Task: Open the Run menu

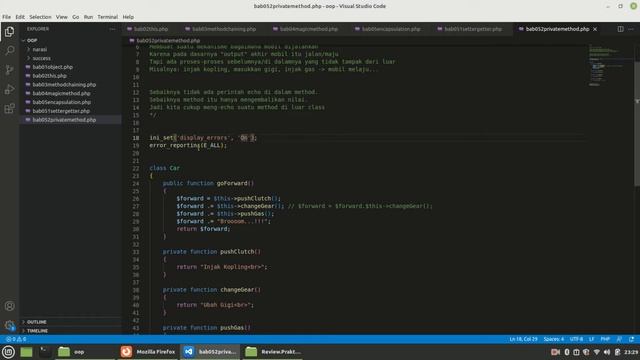Action: click(88, 17)
